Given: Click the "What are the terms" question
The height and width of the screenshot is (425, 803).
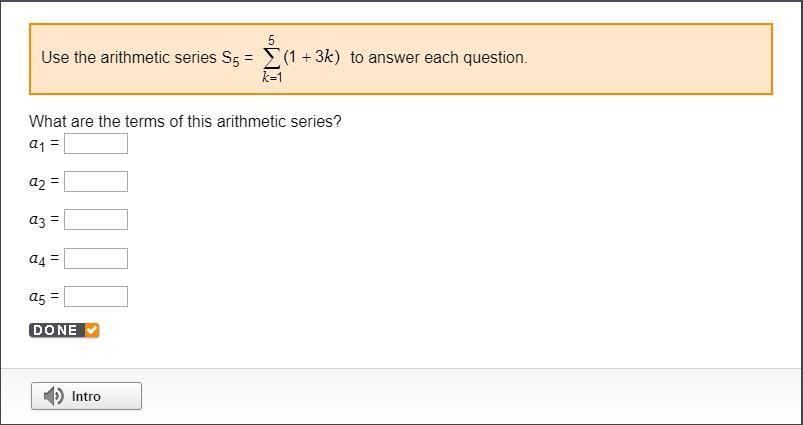Looking at the screenshot, I should click(x=185, y=122).
